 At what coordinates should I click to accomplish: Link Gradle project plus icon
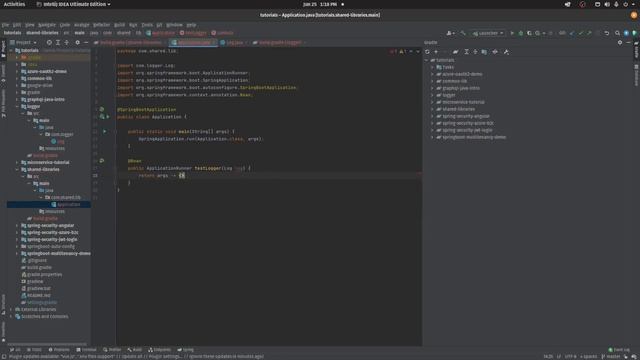436,52
